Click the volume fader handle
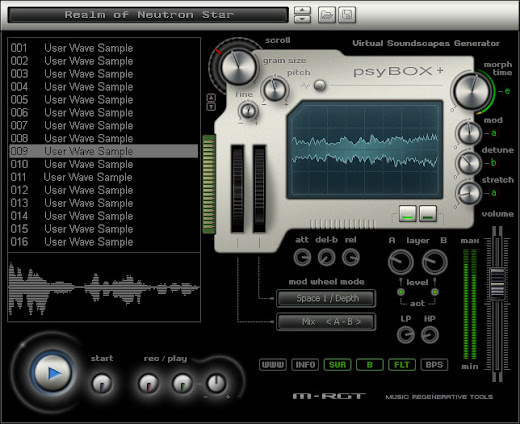Image resolution: width=520 pixels, height=424 pixels. pos(497,284)
